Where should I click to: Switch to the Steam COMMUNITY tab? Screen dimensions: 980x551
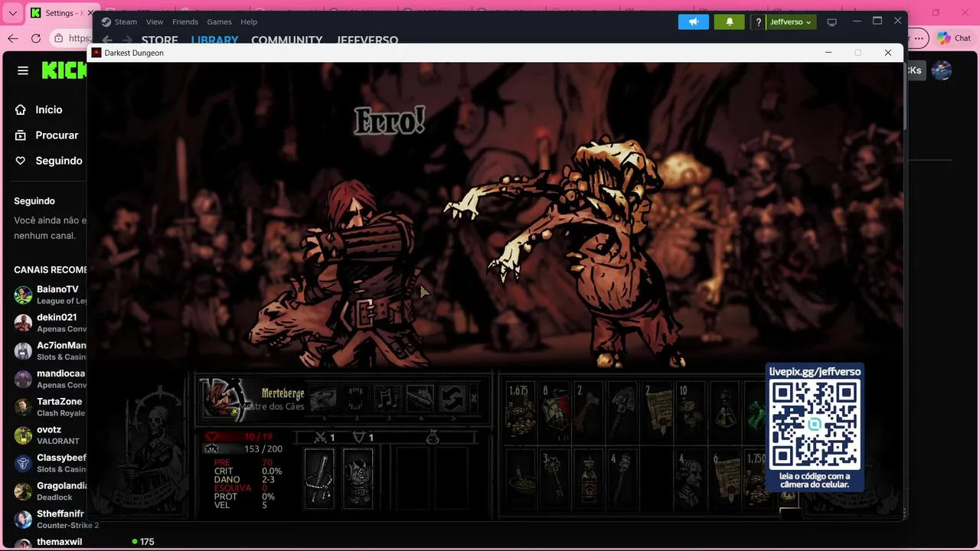tap(286, 40)
